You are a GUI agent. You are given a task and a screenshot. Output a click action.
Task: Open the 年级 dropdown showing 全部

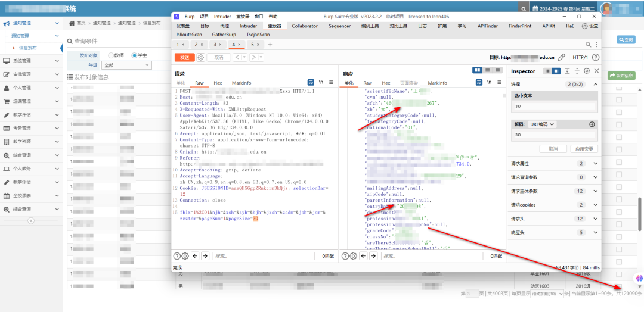click(x=126, y=65)
